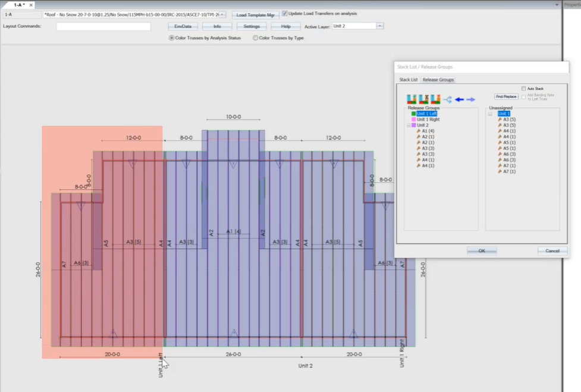Toggle Add Banding Note to Last Truss checkbox
The width and height of the screenshot is (581, 392).
coord(523,97)
